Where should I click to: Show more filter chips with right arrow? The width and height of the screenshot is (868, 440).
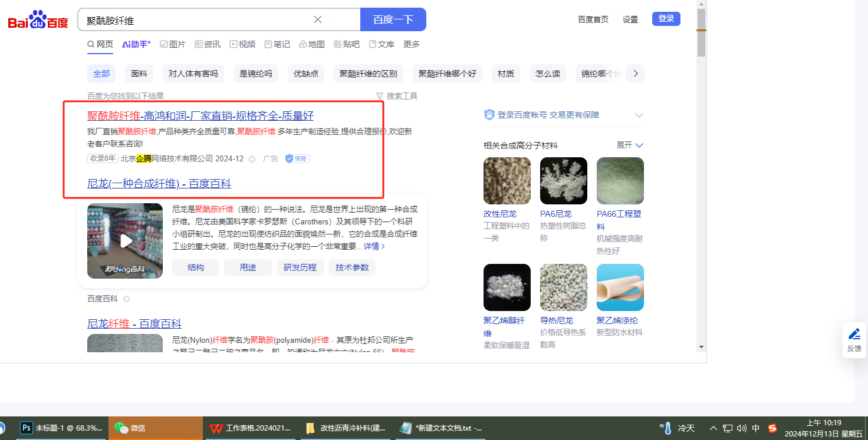tap(635, 74)
